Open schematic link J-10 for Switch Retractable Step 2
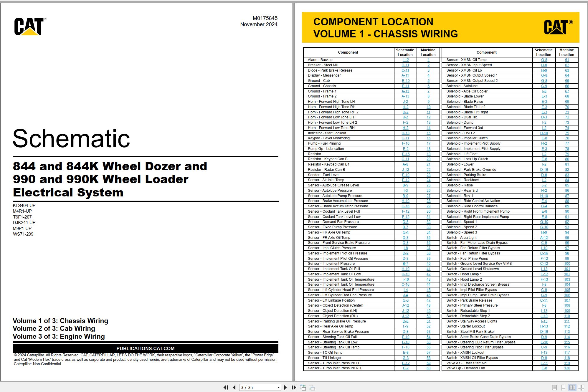This screenshot has height=392, width=588. [x=544, y=316]
